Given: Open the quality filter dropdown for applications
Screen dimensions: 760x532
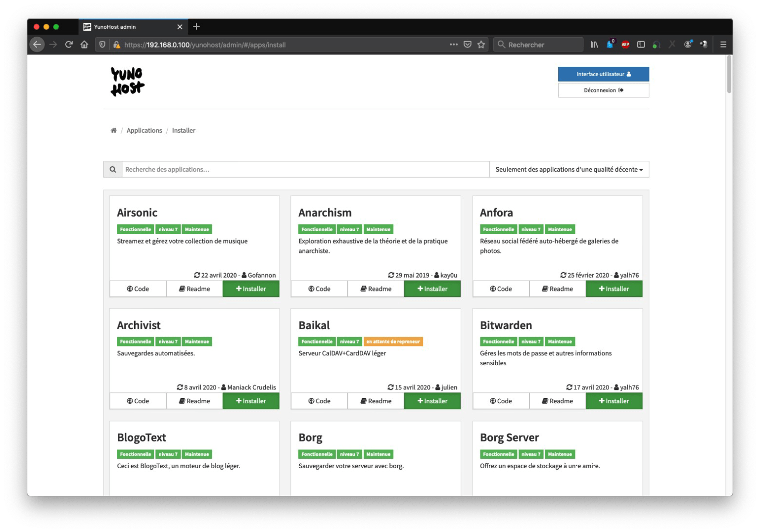Looking at the screenshot, I should pyautogui.click(x=568, y=169).
